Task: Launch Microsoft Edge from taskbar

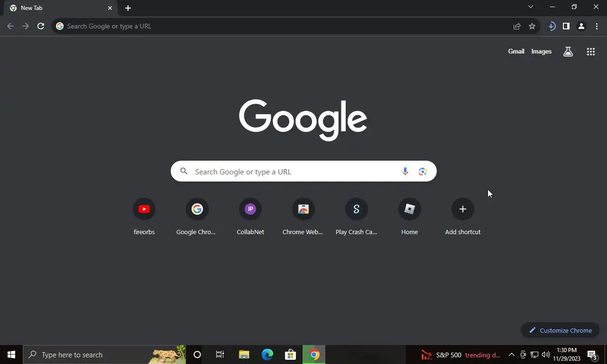Action: tap(267, 355)
